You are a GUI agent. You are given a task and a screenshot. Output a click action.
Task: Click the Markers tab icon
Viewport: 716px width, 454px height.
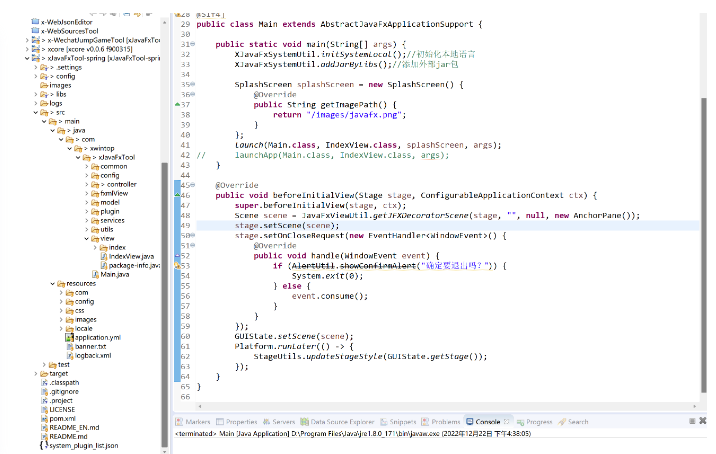point(179,422)
